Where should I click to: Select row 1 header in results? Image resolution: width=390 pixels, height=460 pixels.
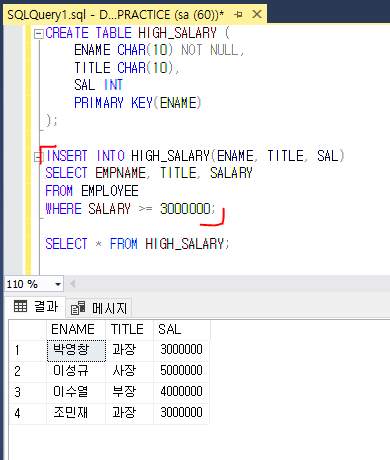tap(28, 350)
